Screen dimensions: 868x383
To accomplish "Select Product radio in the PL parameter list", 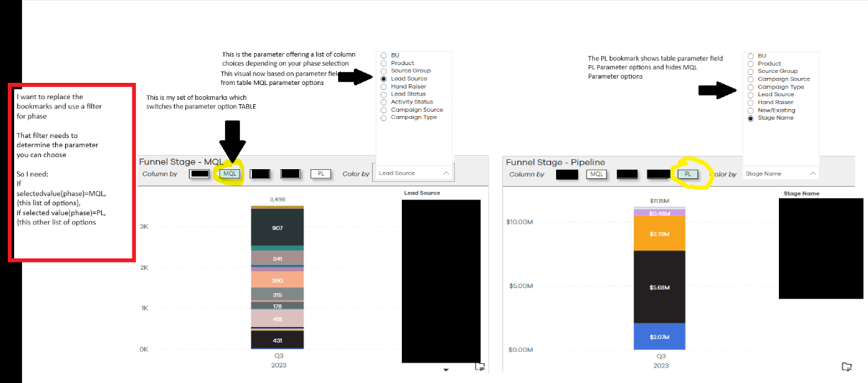I will 751,64.
